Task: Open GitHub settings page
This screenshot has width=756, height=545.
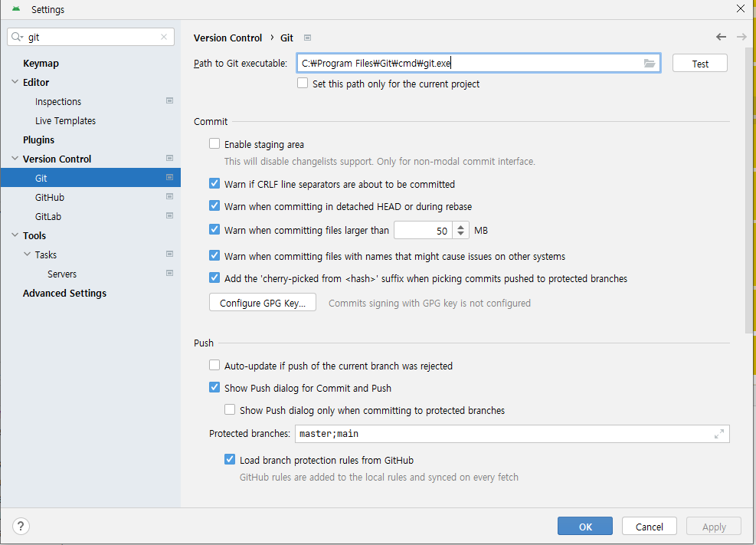Action: pyautogui.click(x=50, y=197)
